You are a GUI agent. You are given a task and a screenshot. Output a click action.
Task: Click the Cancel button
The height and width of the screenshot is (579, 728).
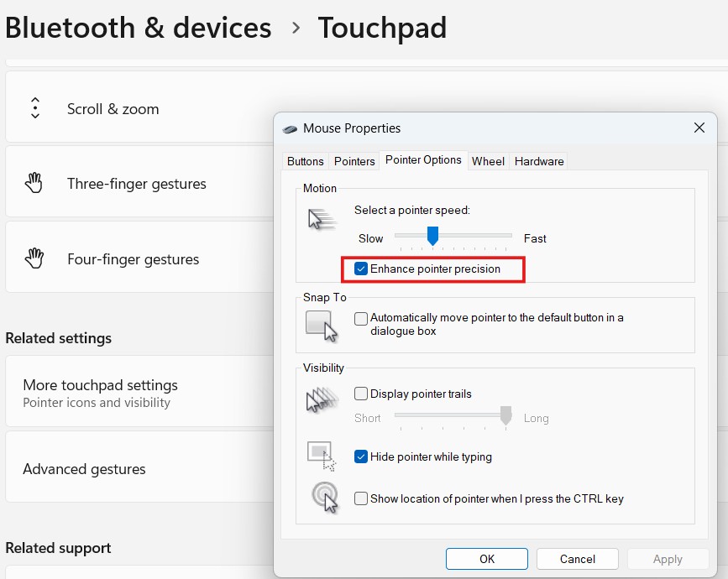(577, 559)
